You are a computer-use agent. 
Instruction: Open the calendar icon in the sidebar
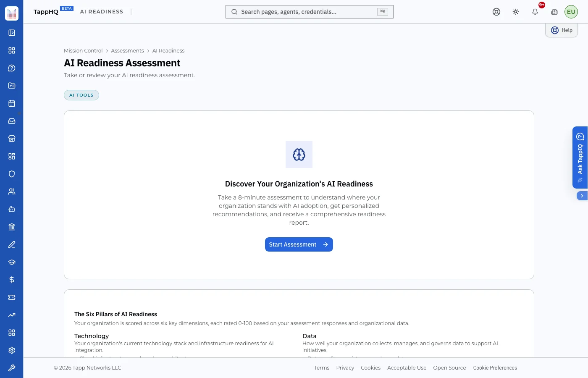(12, 103)
